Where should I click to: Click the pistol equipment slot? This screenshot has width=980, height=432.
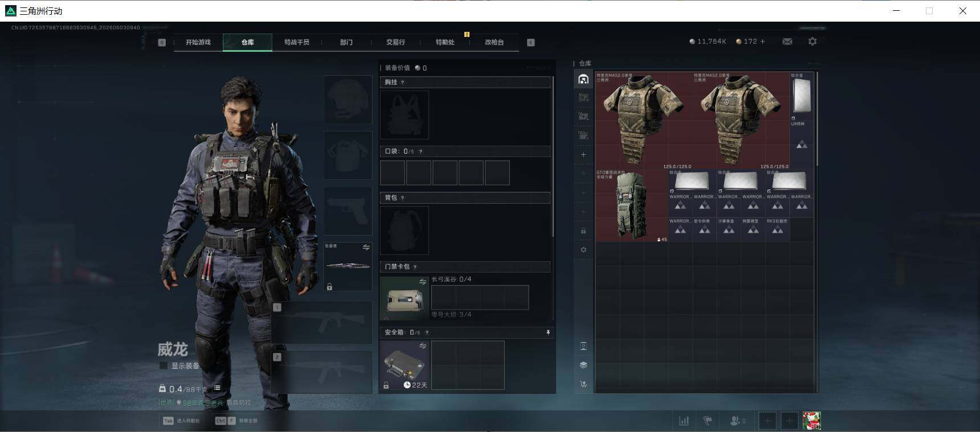pos(348,211)
